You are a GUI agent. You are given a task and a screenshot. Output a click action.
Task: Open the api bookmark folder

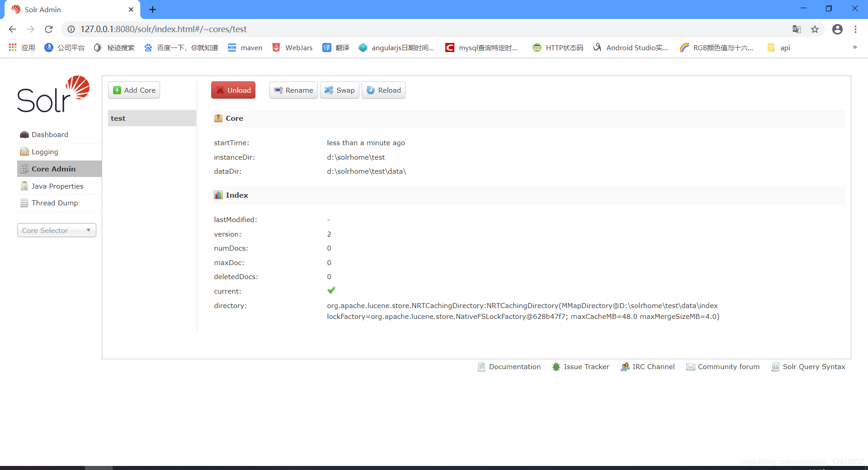(x=779, y=47)
